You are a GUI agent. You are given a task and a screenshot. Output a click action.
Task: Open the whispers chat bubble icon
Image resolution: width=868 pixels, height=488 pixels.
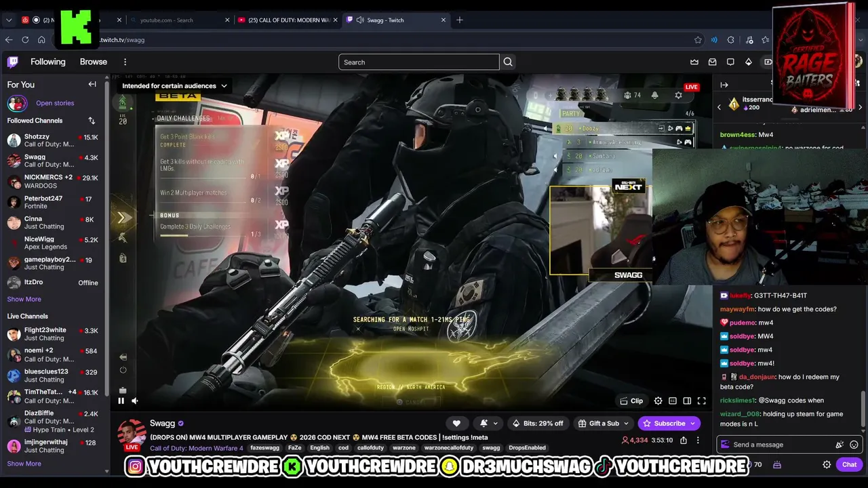pos(730,62)
